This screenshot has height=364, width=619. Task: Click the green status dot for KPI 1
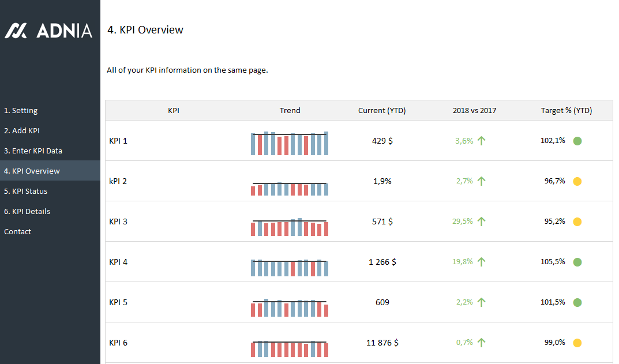[x=577, y=141]
